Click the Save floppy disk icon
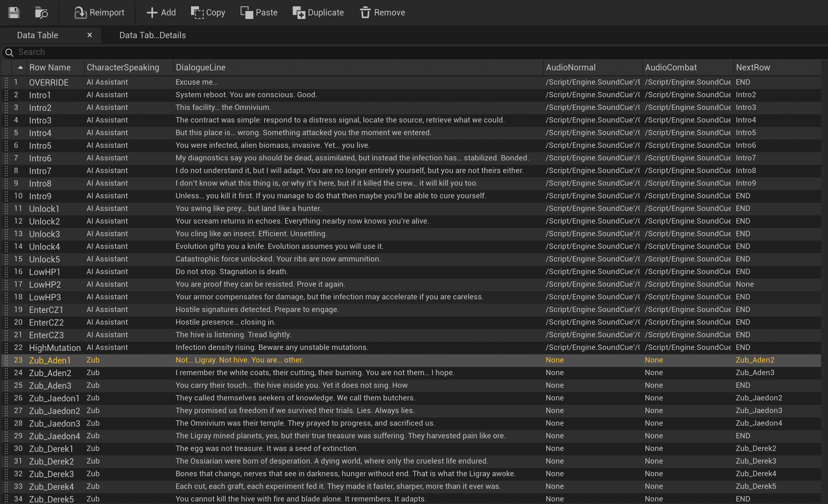 click(14, 13)
